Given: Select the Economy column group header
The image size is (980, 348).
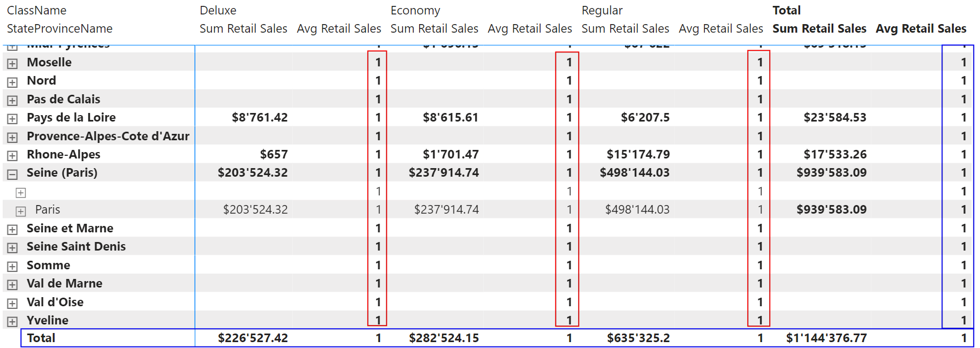Looking at the screenshot, I should [415, 11].
